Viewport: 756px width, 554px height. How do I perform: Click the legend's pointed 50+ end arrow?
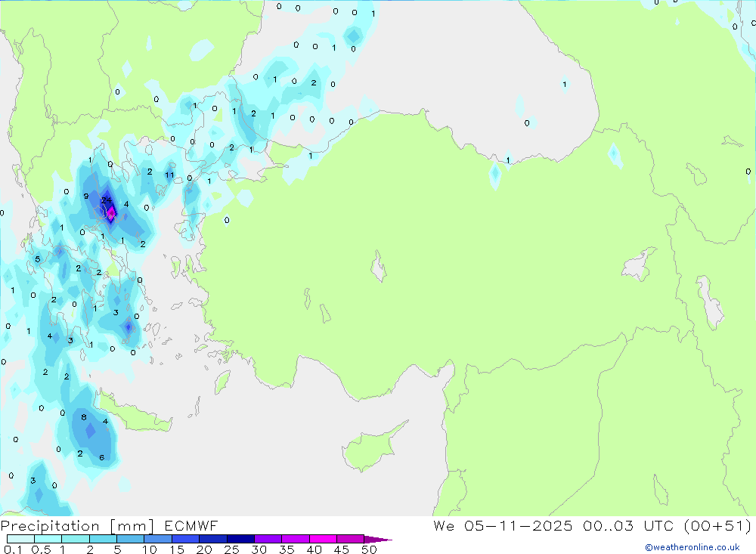(377, 540)
